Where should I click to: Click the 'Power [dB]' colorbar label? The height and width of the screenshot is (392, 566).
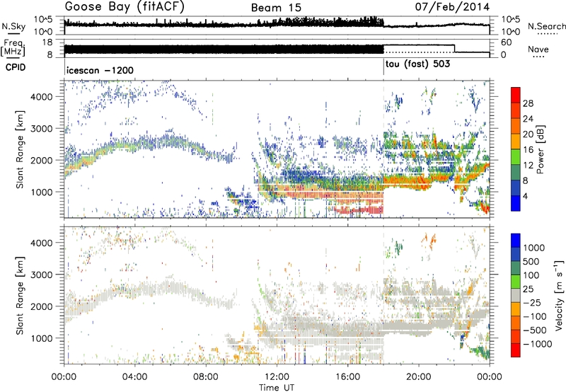(540, 149)
